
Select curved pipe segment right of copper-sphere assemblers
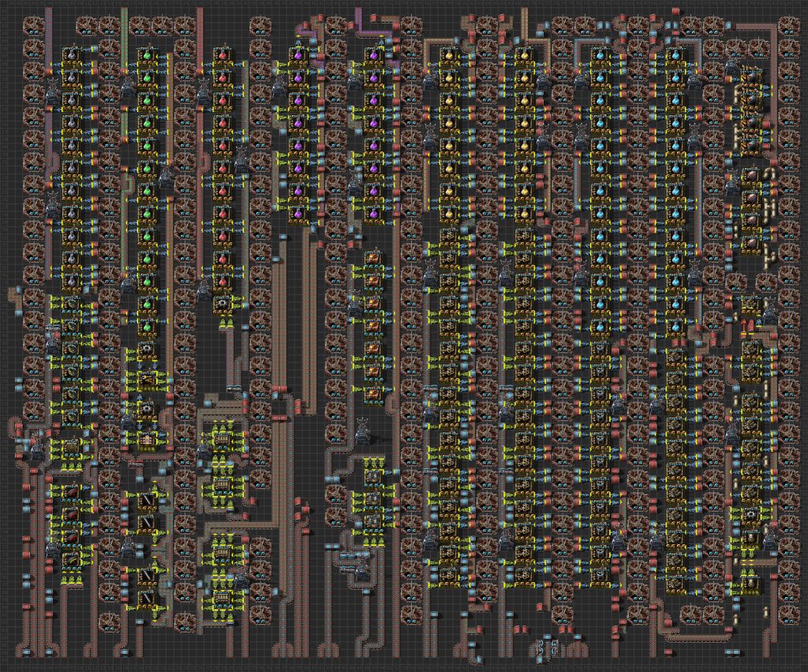[770, 173]
